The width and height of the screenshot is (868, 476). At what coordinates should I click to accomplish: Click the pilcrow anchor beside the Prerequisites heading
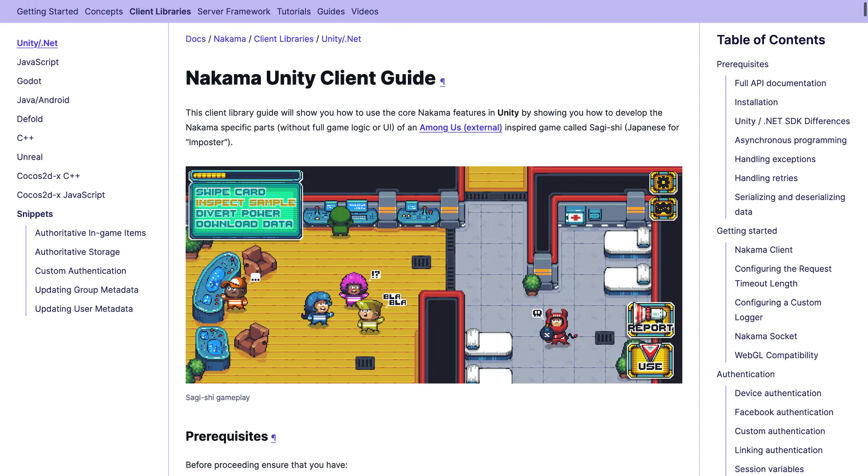[x=274, y=437]
